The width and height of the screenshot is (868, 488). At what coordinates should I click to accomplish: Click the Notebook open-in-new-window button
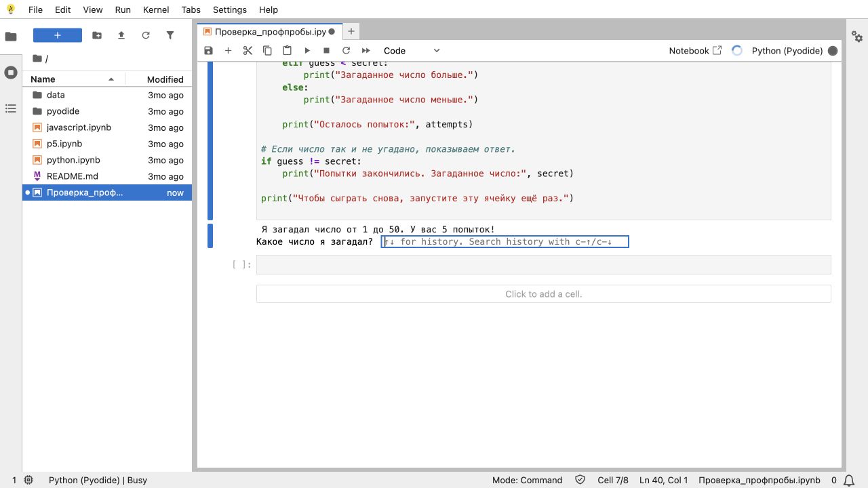click(x=695, y=51)
